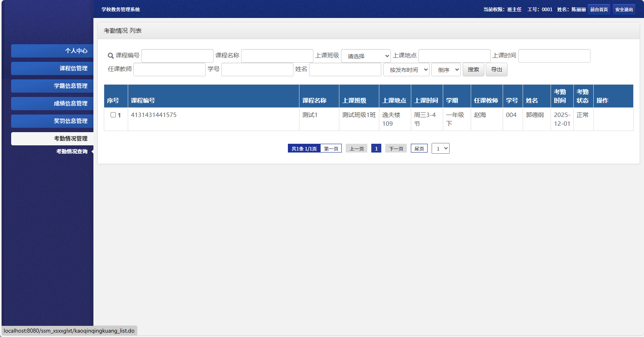Log out via 安全退出
Screen dimensions: 644x337
click(x=624, y=10)
